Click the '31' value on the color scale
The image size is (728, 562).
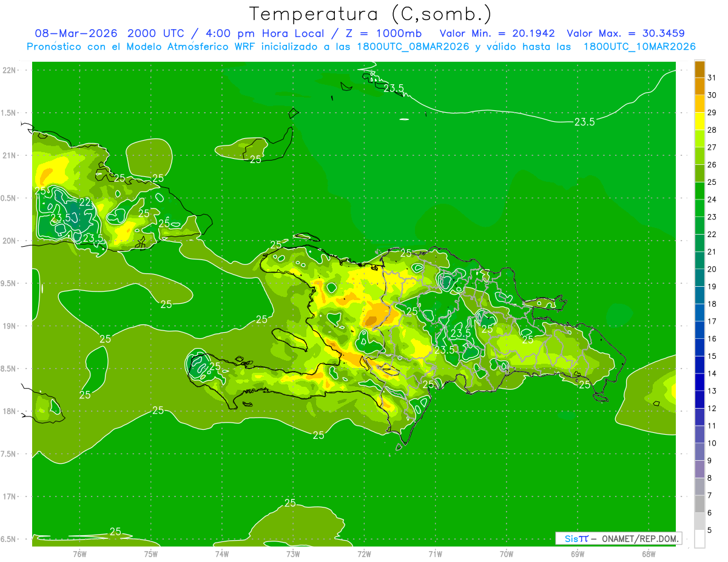tap(712, 77)
